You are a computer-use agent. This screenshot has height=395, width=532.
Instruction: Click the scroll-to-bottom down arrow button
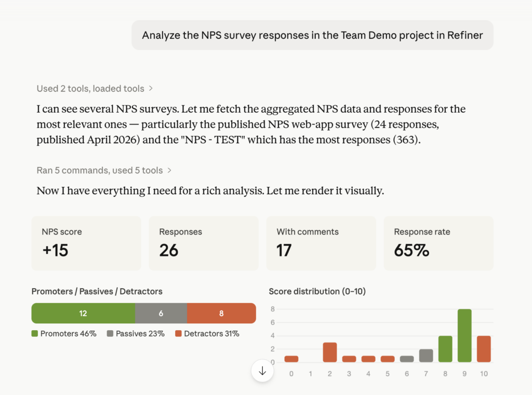click(262, 371)
